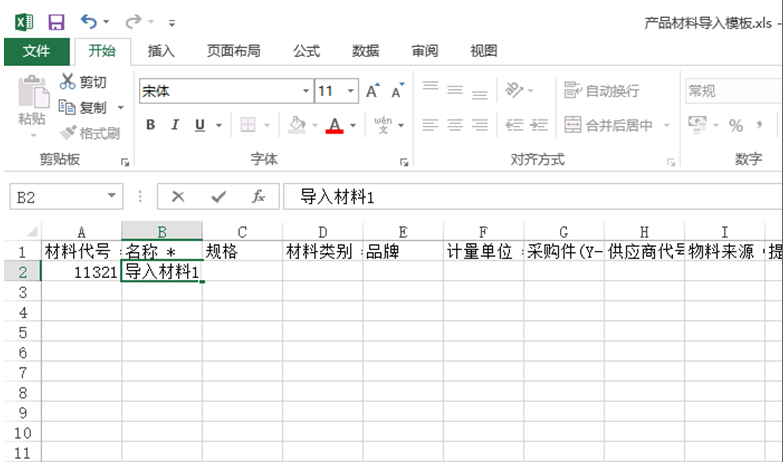Click Merge & Center (合并后居中) button
The width and height of the screenshot is (783, 462).
tap(609, 125)
